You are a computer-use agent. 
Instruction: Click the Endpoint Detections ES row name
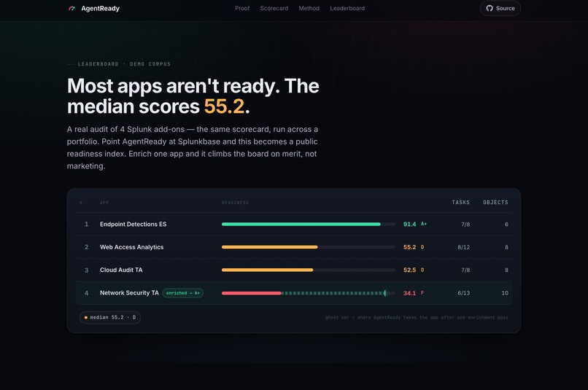133,224
